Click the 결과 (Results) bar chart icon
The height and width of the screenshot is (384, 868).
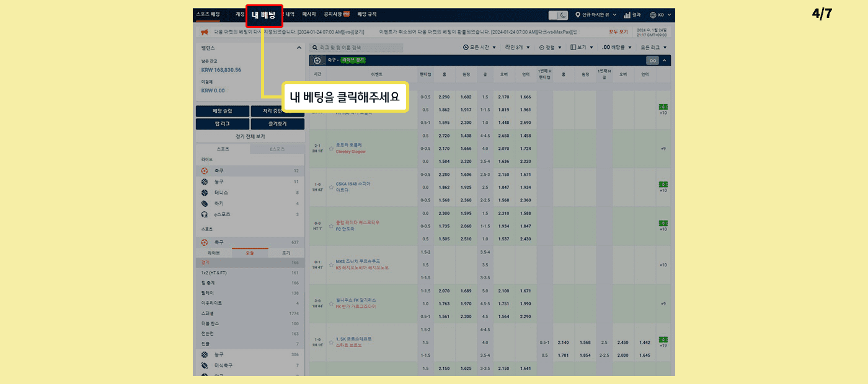[x=627, y=15]
